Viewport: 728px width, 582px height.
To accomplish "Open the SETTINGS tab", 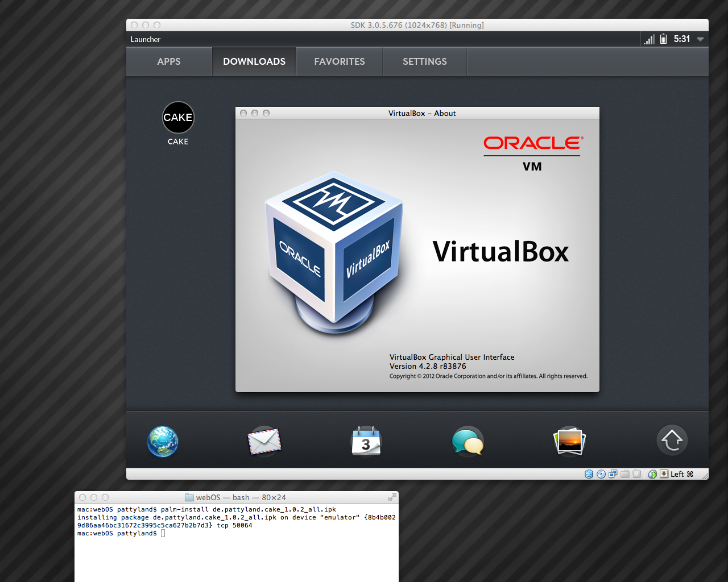I will [x=424, y=61].
